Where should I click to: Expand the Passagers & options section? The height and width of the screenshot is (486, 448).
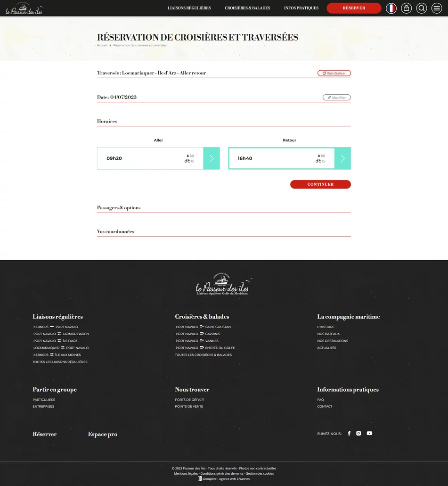pyautogui.click(x=119, y=208)
